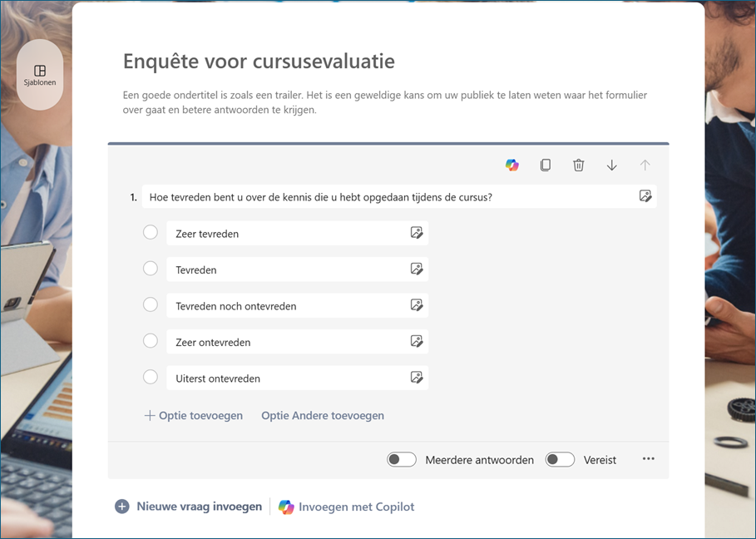Click 'Optie toevoegen' to add option
This screenshot has width=756, height=539.
coord(194,416)
